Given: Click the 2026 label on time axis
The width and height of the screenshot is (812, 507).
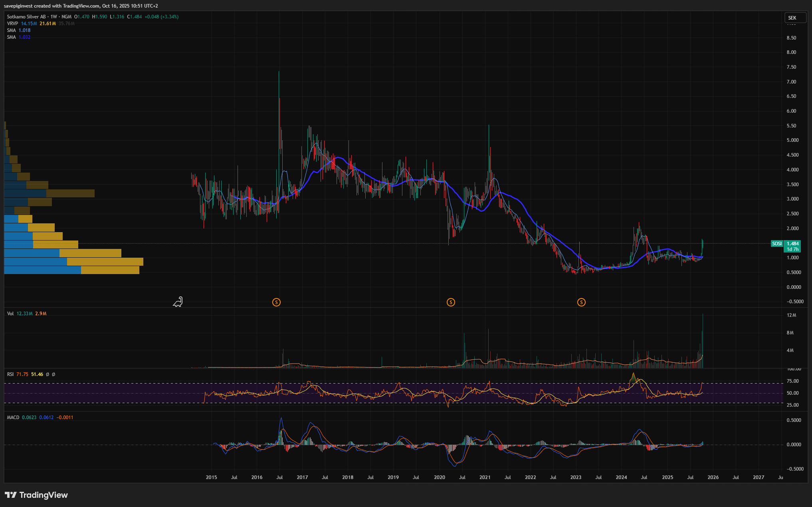Looking at the screenshot, I should pos(713,477).
